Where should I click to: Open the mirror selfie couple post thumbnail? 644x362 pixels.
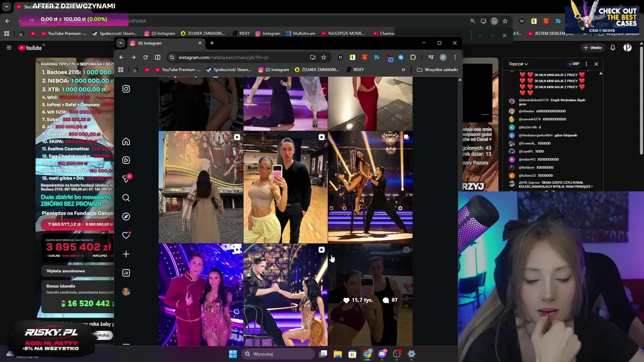point(285,187)
